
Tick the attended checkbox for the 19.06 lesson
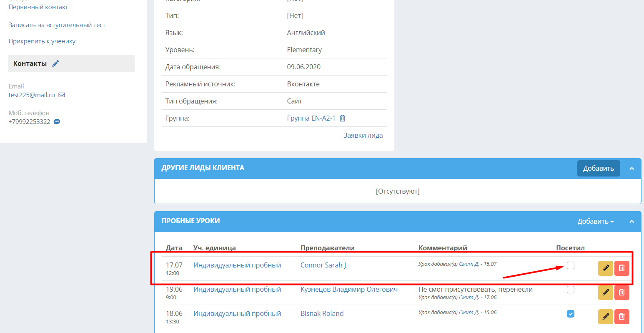tap(571, 290)
